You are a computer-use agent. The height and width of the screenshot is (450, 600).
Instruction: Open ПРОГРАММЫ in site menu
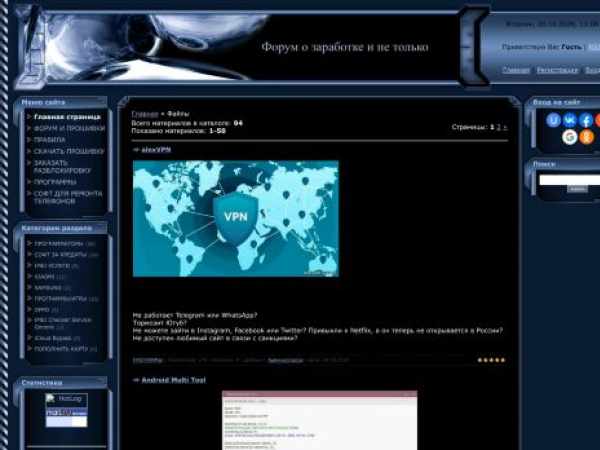click(x=55, y=182)
